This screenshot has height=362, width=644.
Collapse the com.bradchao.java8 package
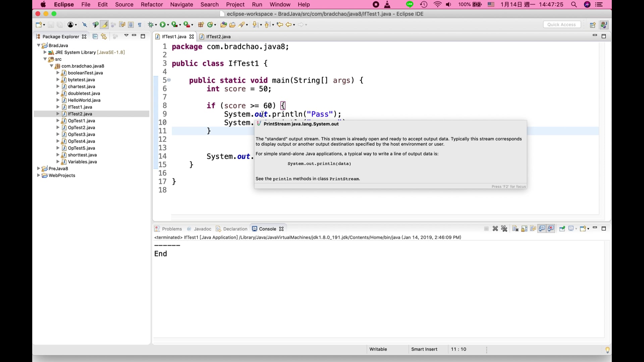pyautogui.click(x=52, y=66)
